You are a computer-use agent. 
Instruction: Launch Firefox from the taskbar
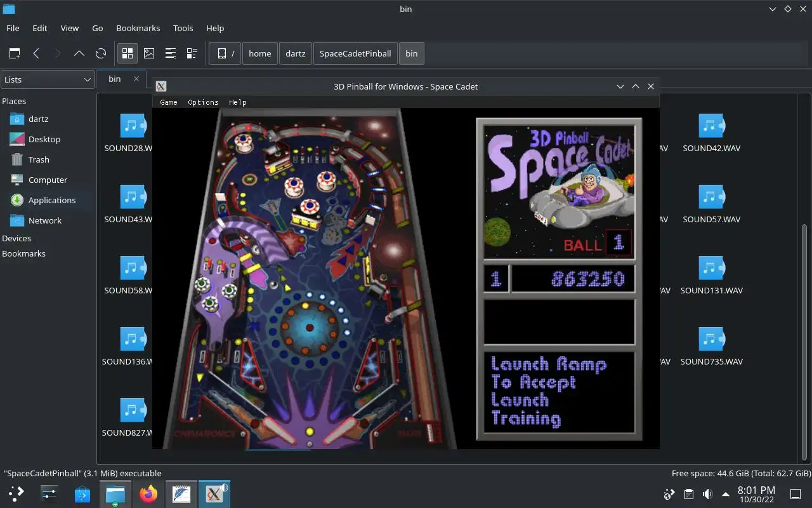click(x=148, y=493)
